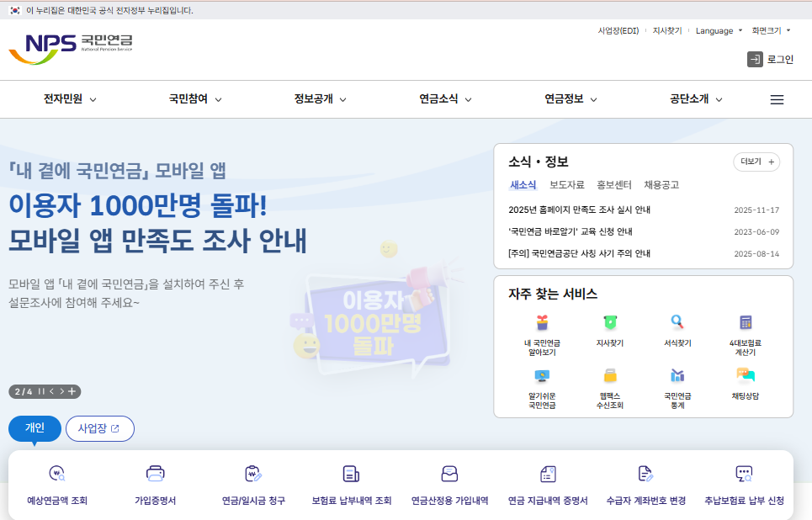This screenshot has height=520, width=812.
Task: Expand banner list with plus icon
Action: click(x=72, y=391)
